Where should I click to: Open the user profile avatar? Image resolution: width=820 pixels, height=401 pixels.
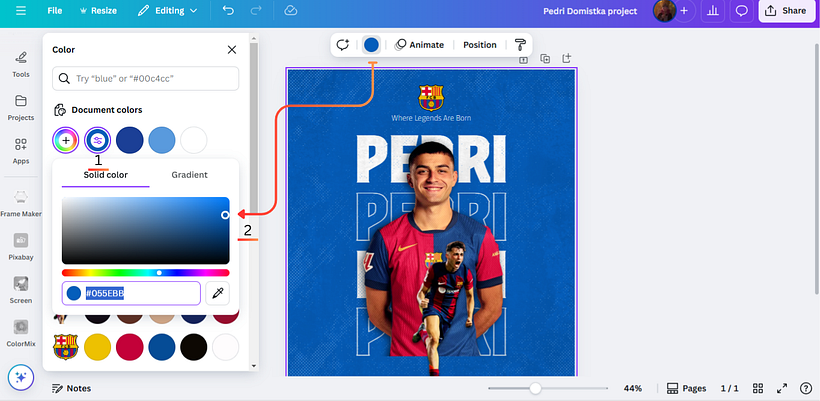click(664, 11)
